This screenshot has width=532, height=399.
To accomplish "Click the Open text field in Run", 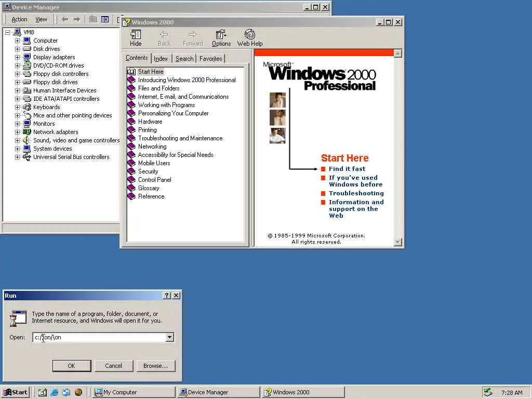I will tap(99, 337).
